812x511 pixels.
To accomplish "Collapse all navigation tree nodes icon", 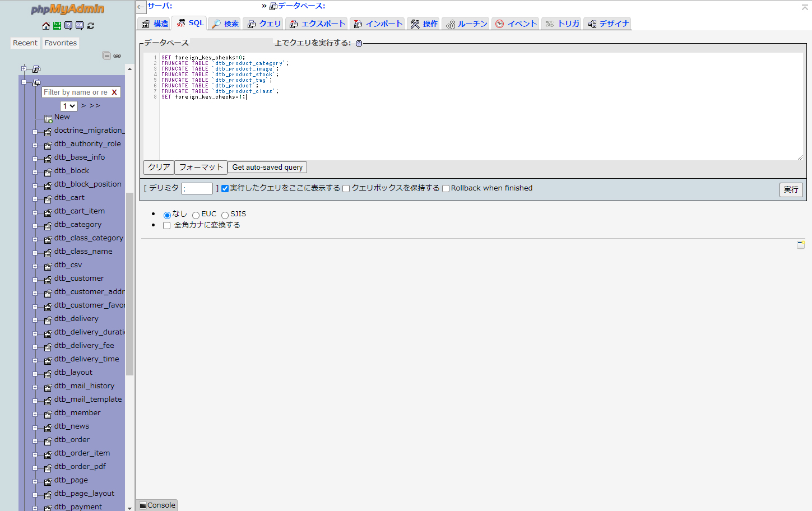I will (106, 55).
